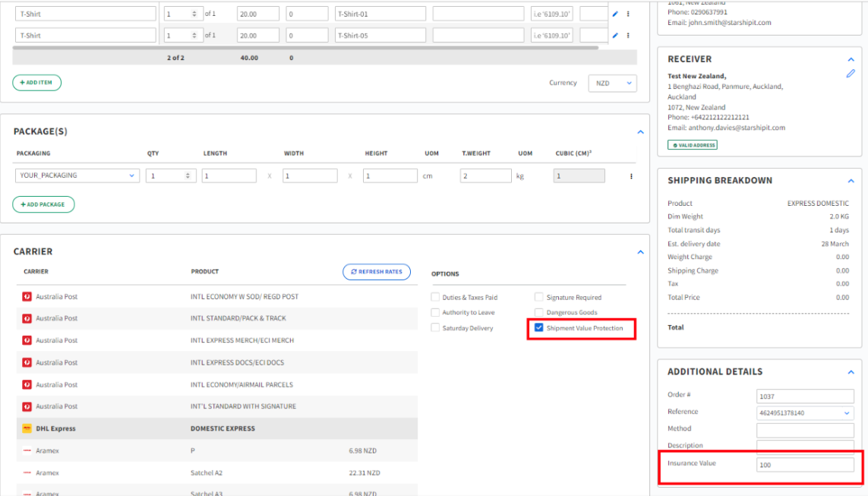Click the Valid Address badge

pyautogui.click(x=693, y=145)
